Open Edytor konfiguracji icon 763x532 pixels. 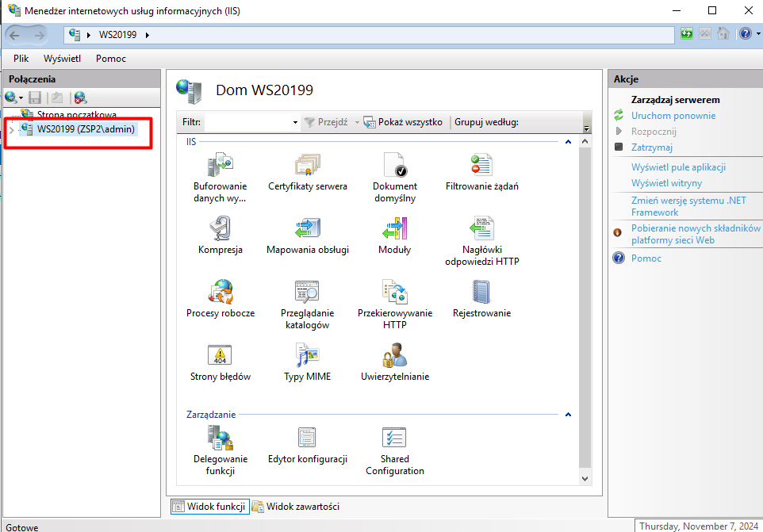point(308,438)
